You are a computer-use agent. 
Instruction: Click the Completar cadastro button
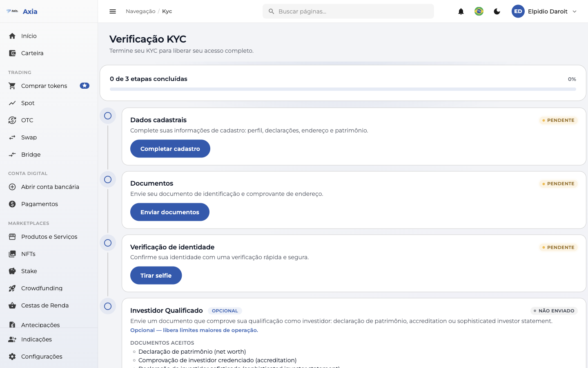[170, 149]
